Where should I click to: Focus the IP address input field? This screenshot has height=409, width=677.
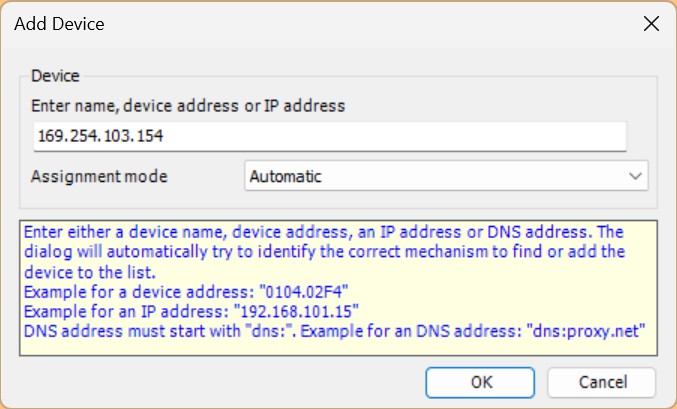coord(330,136)
